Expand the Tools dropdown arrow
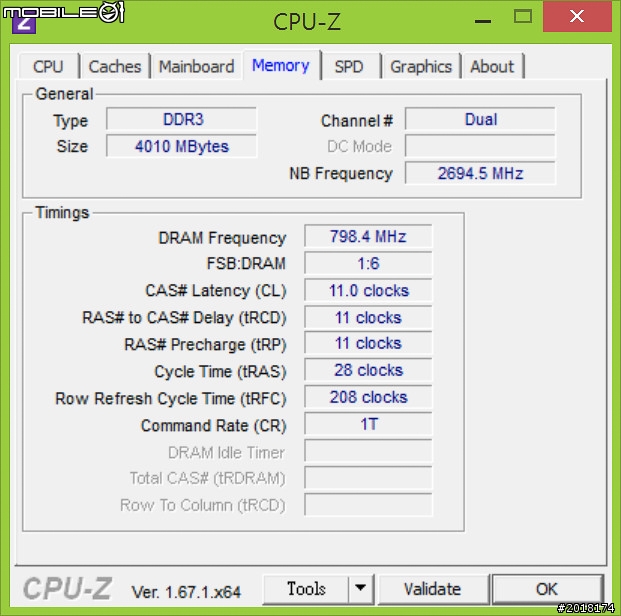Viewport: 621px width, 616px height. pyautogui.click(x=360, y=589)
